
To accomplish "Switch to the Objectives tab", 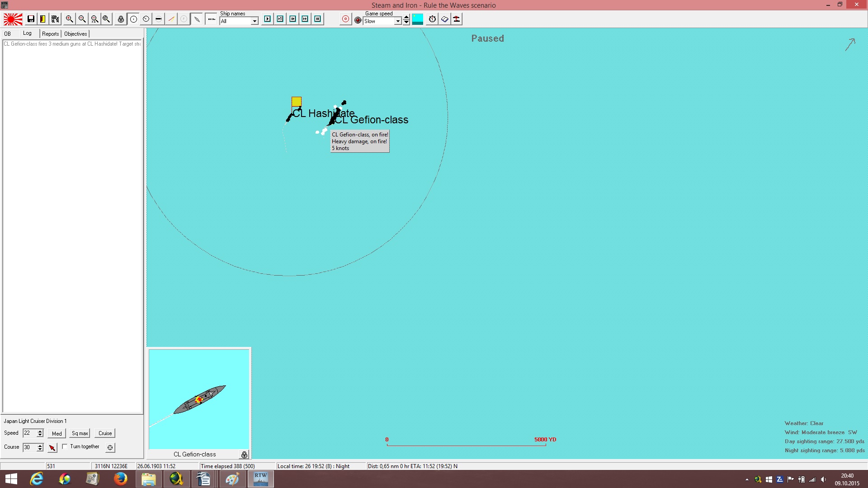I will (x=75, y=34).
